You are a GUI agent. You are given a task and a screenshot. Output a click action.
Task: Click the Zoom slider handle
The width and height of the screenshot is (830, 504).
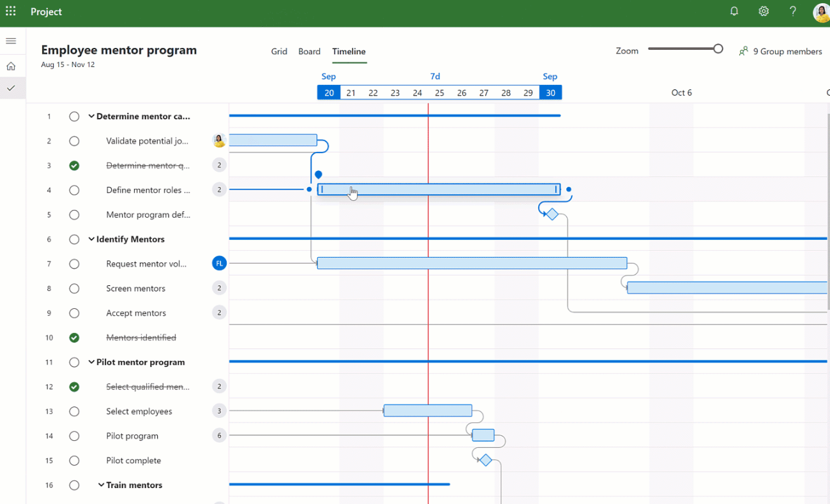click(x=718, y=49)
